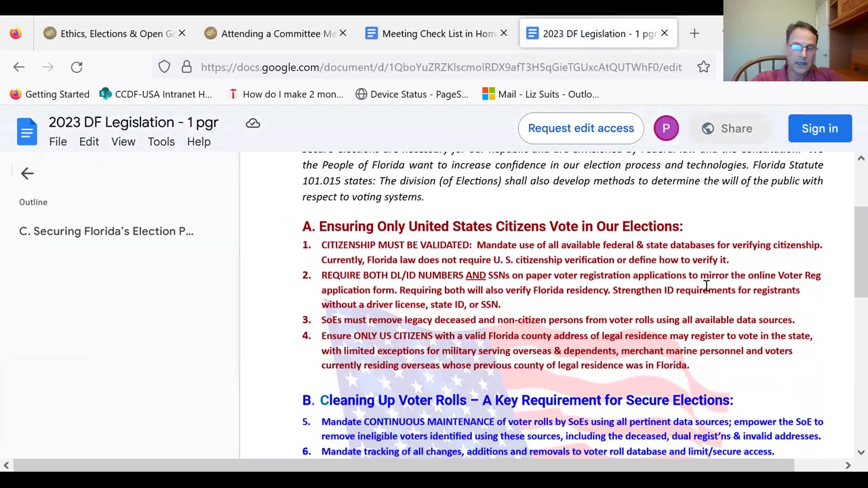Click the vertical scrollbar down arrow
This screenshot has width=868, height=488.
tap(861, 452)
